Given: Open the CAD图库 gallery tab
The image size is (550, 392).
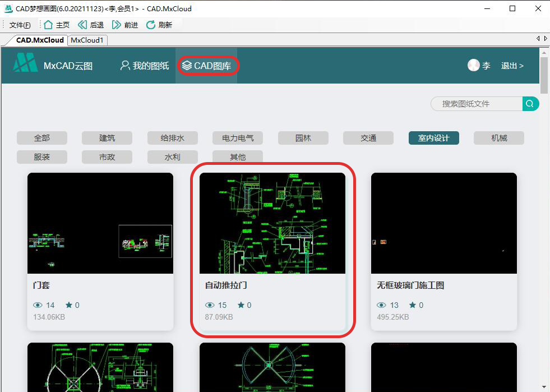Looking at the screenshot, I should [207, 66].
